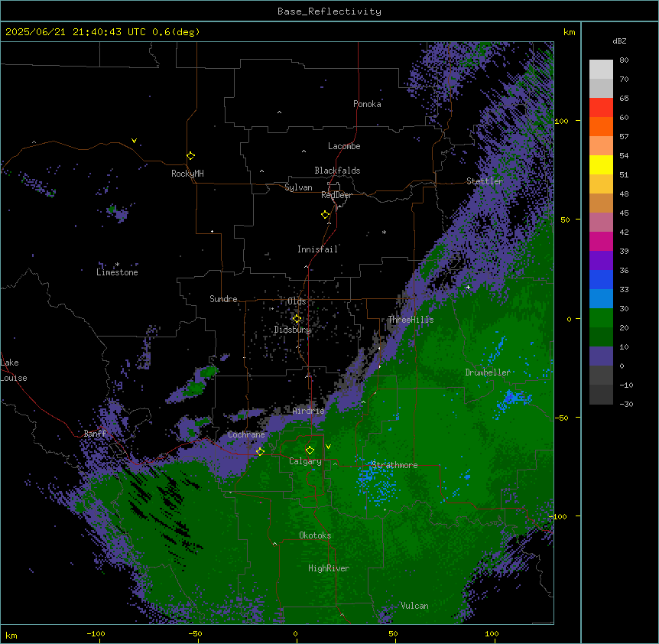Click the ThreeHills town label

coord(411,320)
